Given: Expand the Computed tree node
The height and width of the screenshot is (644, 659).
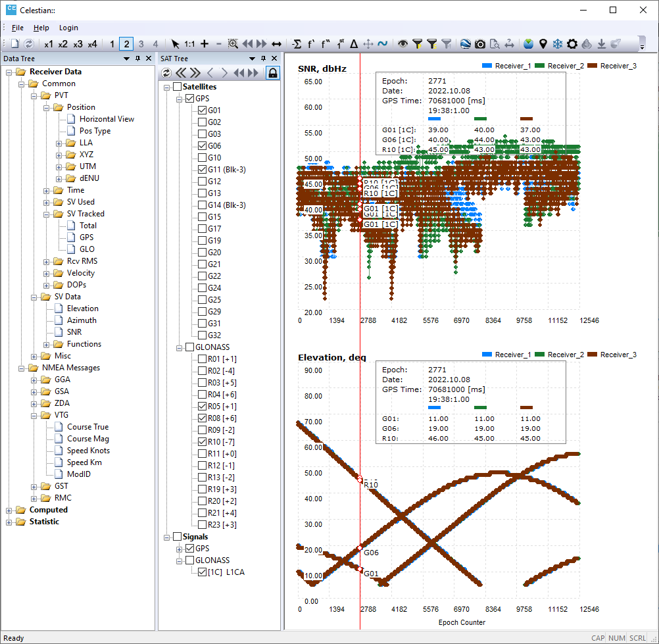Looking at the screenshot, I should [9, 510].
